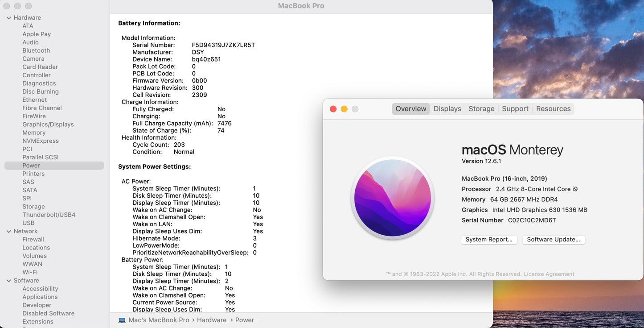The width and height of the screenshot is (644, 328).
Task: Select Bluetooth in the Hardware list
Action: [36, 50]
